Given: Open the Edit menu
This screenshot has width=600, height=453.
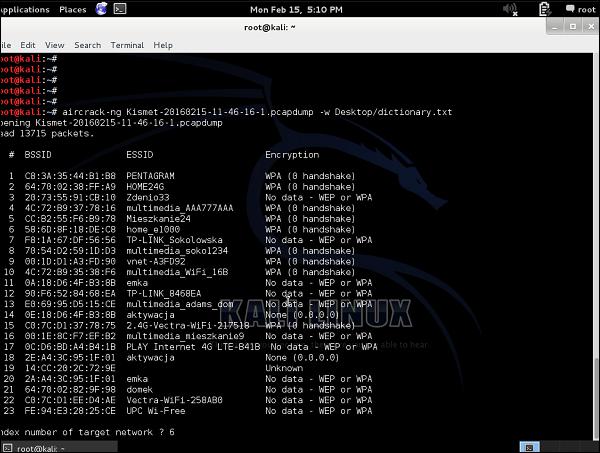Looking at the screenshot, I should [x=28, y=45].
